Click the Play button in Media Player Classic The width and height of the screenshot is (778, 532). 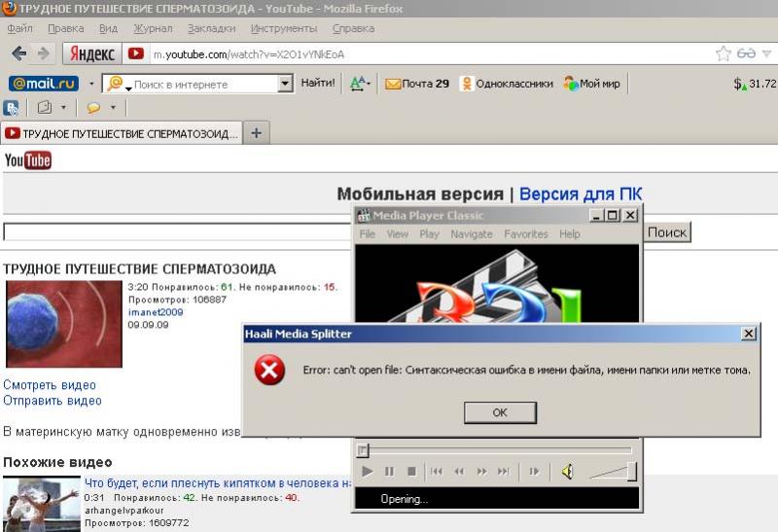[367, 472]
